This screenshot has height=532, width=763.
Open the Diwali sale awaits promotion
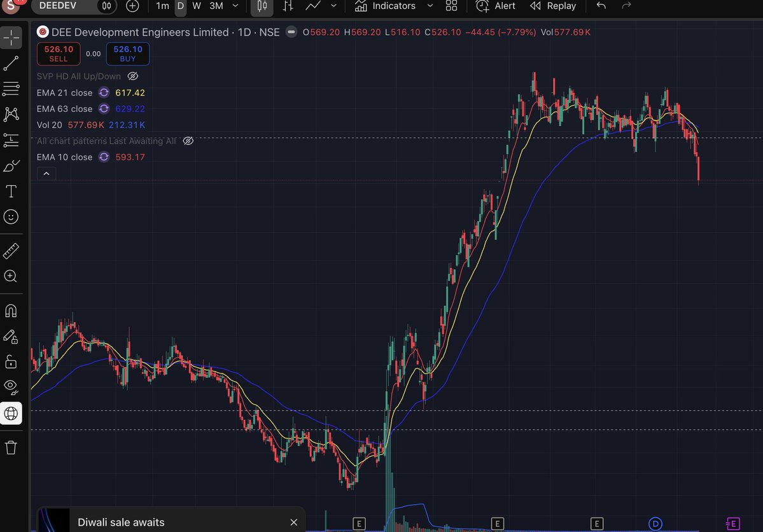[121, 522]
